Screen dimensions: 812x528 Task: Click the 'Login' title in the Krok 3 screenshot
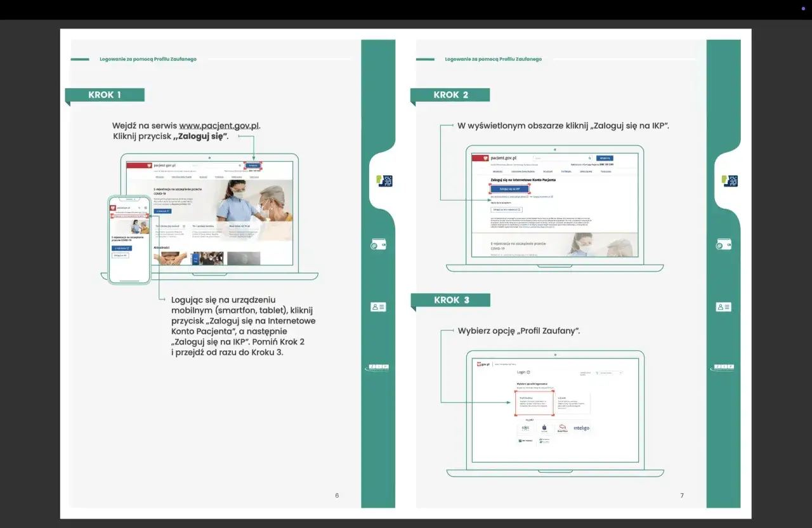coord(521,372)
